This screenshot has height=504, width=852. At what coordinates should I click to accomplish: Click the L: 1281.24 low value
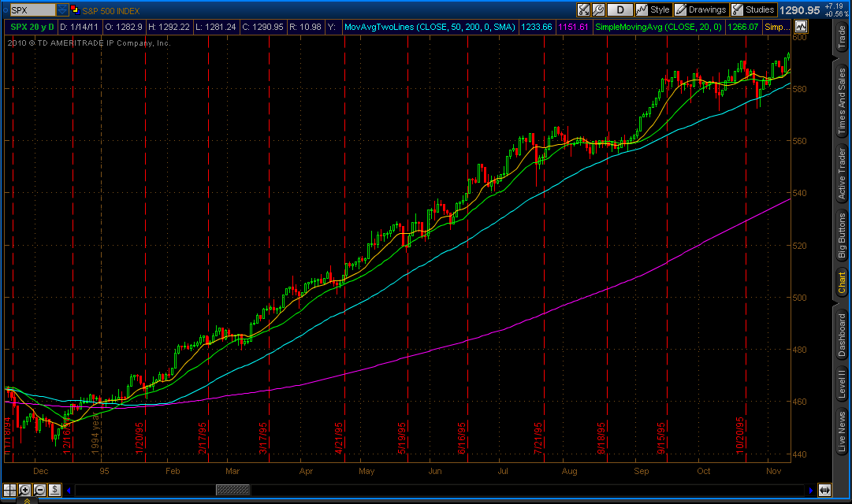click(x=216, y=27)
